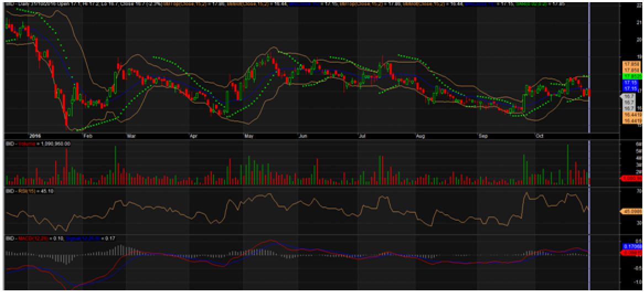Image resolution: width=644 pixels, height=292 pixels.
Task: Click the Oct month label on time axis
Action: click(x=539, y=135)
